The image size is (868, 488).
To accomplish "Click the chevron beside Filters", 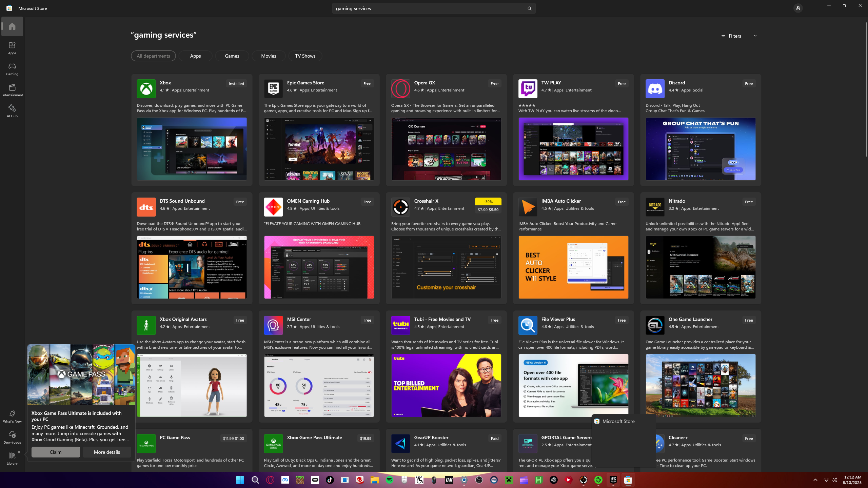I will [x=755, y=36].
